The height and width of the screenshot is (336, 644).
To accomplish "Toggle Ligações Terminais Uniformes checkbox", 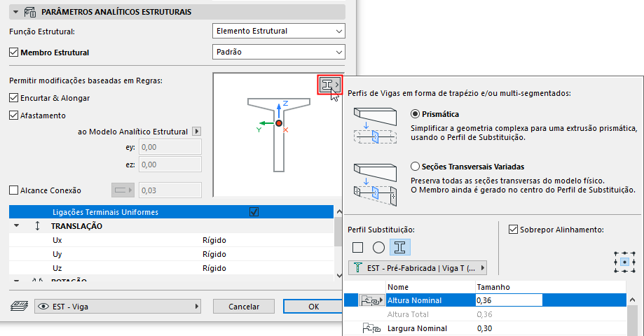I will pyautogui.click(x=254, y=211).
